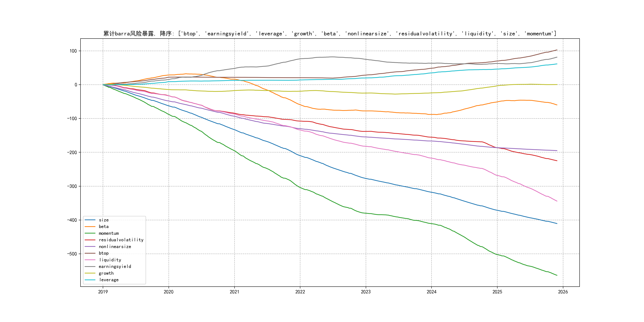This screenshot has width=644, height=322.
Task: Click the 'nonlinearsize' legend label
Action: coord(115,246)
